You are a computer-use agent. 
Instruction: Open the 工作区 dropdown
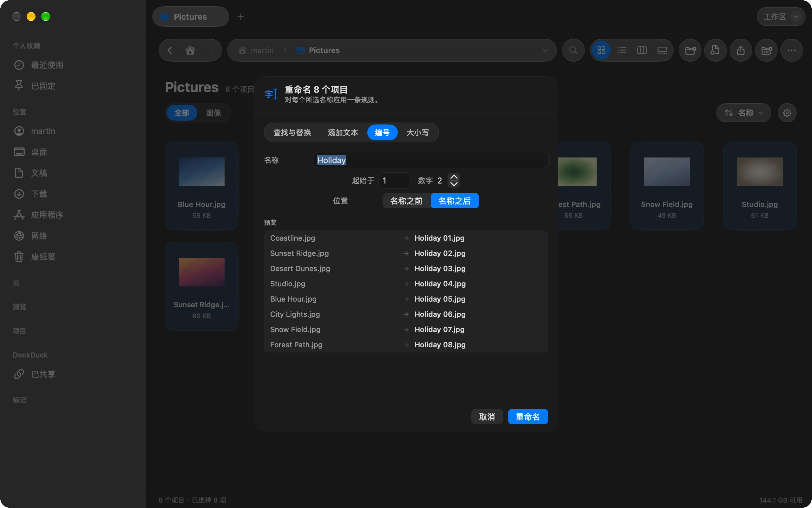tap(781, 17)
